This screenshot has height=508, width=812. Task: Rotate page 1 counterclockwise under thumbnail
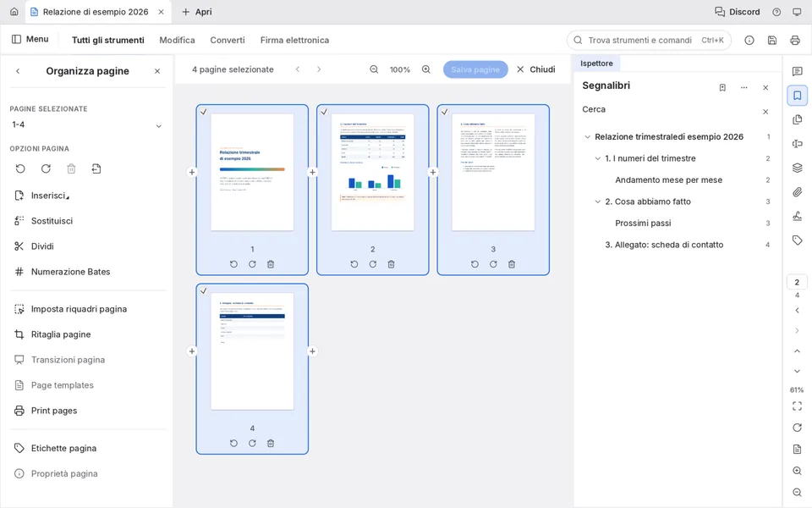(233, 264)
